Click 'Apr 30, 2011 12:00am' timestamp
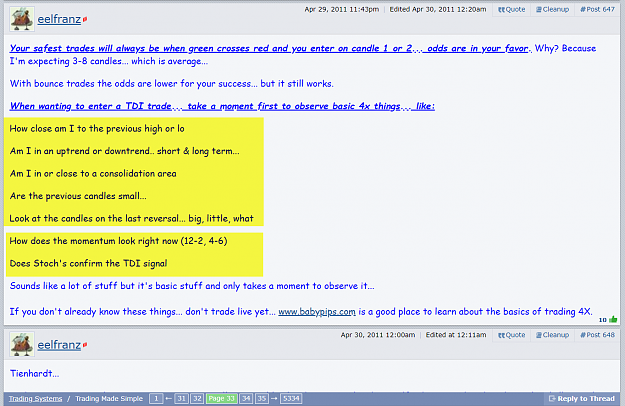The image size is (625, 406). [377, 335]
